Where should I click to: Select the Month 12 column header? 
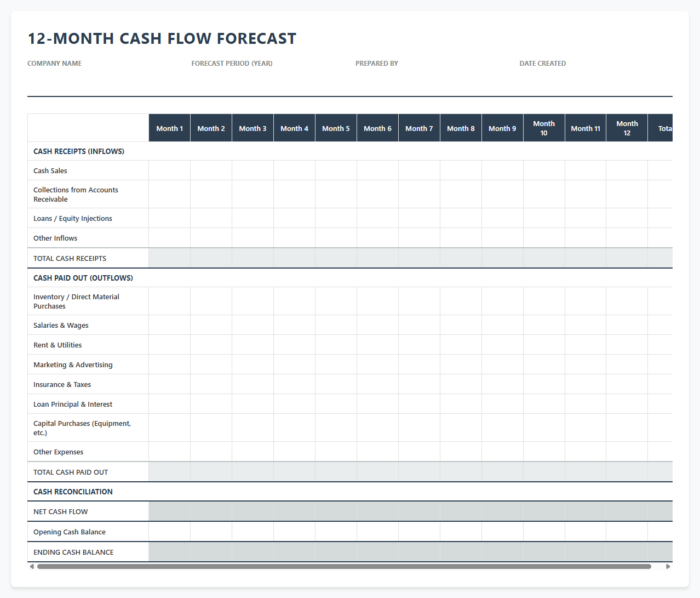click(x=627, y=128)
